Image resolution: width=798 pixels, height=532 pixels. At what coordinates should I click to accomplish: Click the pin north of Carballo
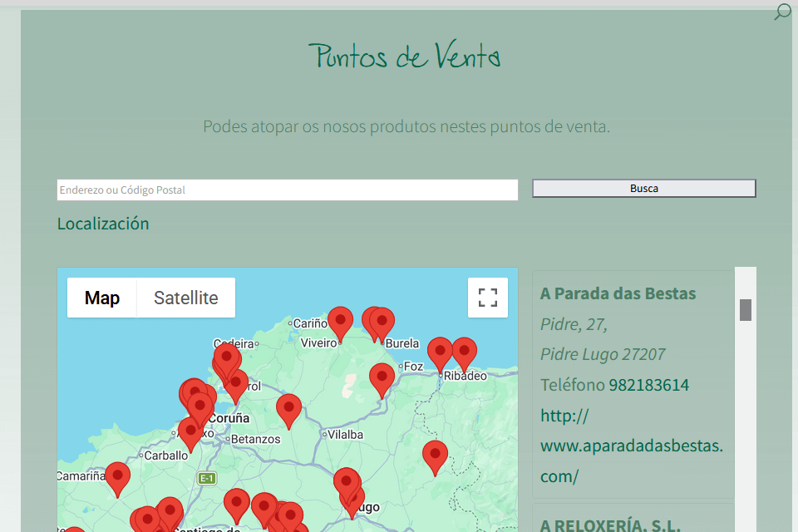pyautogui.click(x=191, y=436)
